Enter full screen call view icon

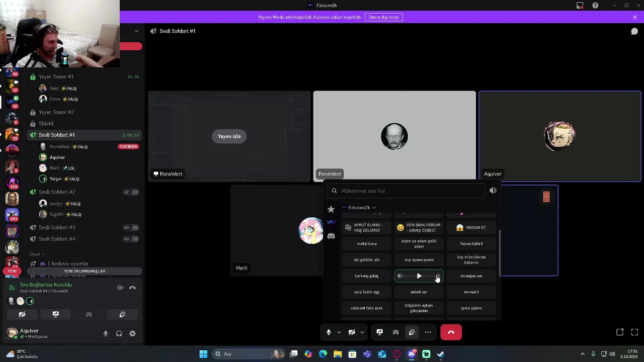(634, 332)
